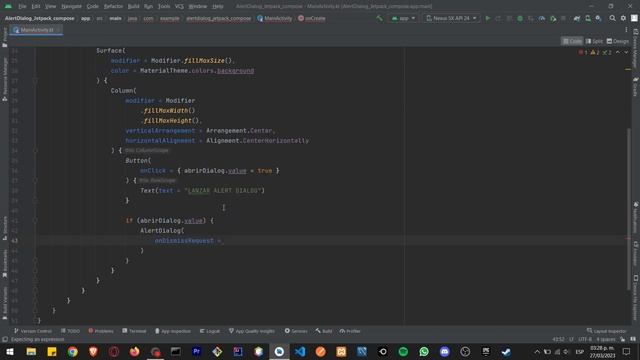The width and height of the screenshot is (640, 360).
Task: Click the 4 spaces indent status item
Action: point(605,340)
